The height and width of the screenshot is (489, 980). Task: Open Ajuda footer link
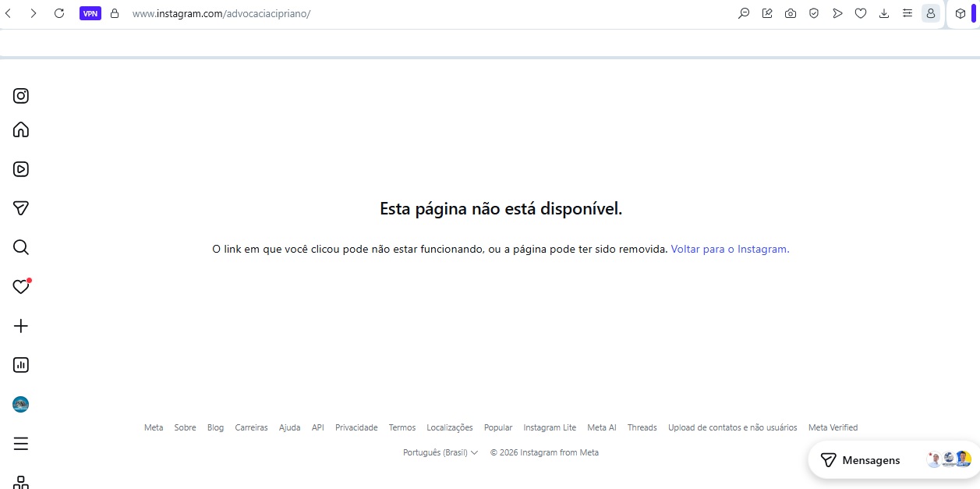(290, 427)
